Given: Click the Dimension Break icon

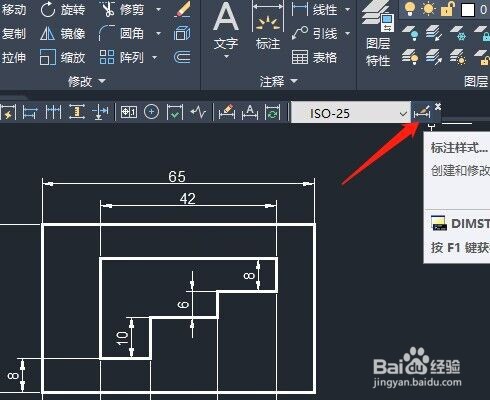Looking at the screenshot, I should coord(100,112).
